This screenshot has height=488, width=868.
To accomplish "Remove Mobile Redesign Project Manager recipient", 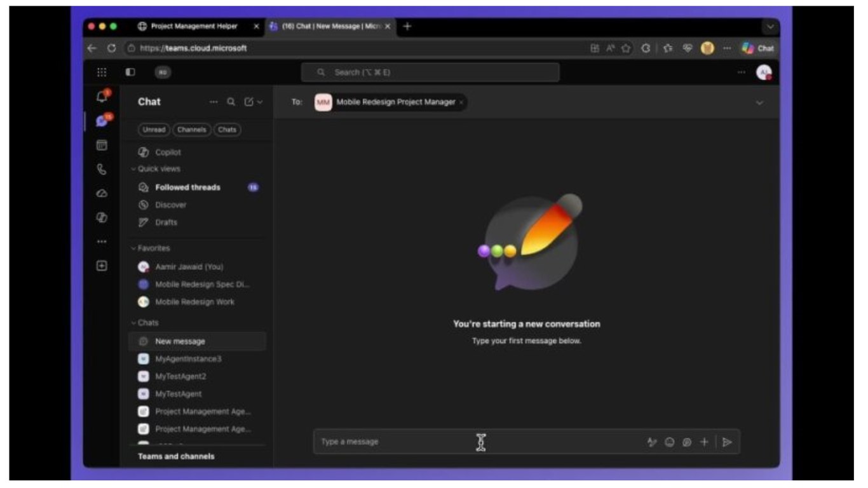I will 461,102.
